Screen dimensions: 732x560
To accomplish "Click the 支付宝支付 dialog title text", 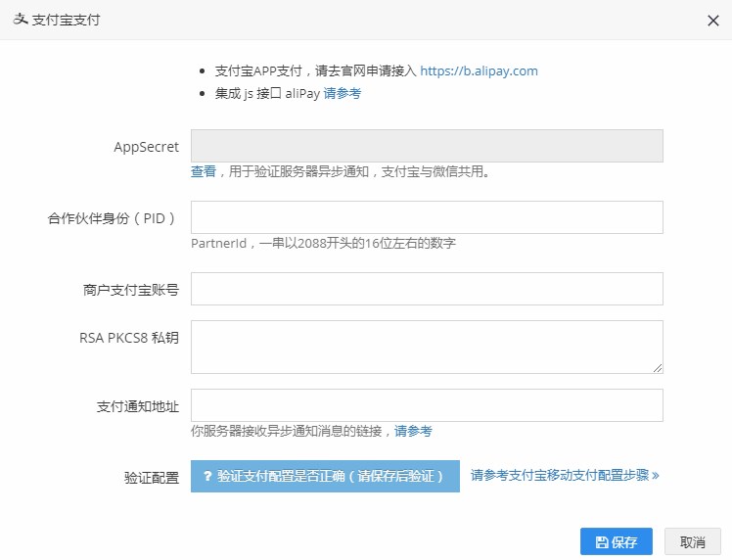I will 66,20.
